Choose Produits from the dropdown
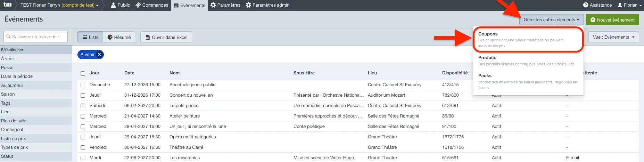Screen dimensions: 644x162 click(x=528, y=60)
